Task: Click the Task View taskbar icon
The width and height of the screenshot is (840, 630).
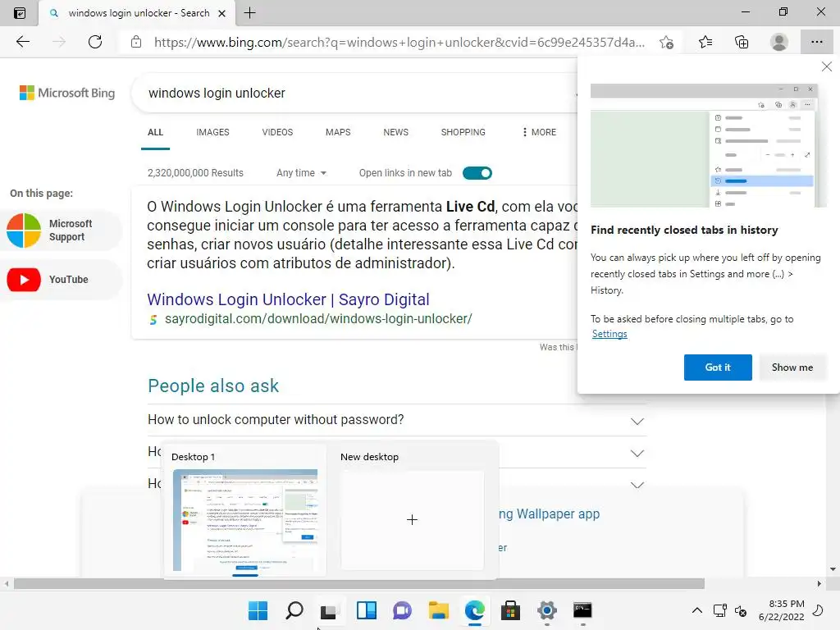Action: pos(329,610)
